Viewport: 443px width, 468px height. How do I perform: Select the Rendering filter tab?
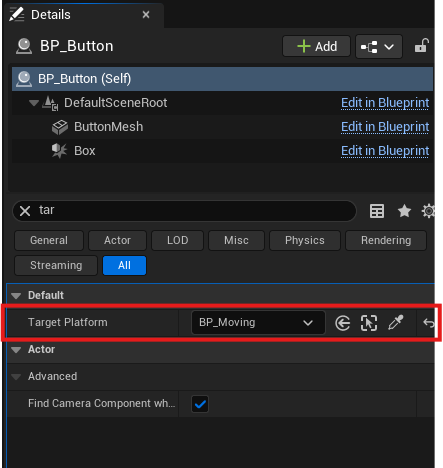tap(386, 240)
